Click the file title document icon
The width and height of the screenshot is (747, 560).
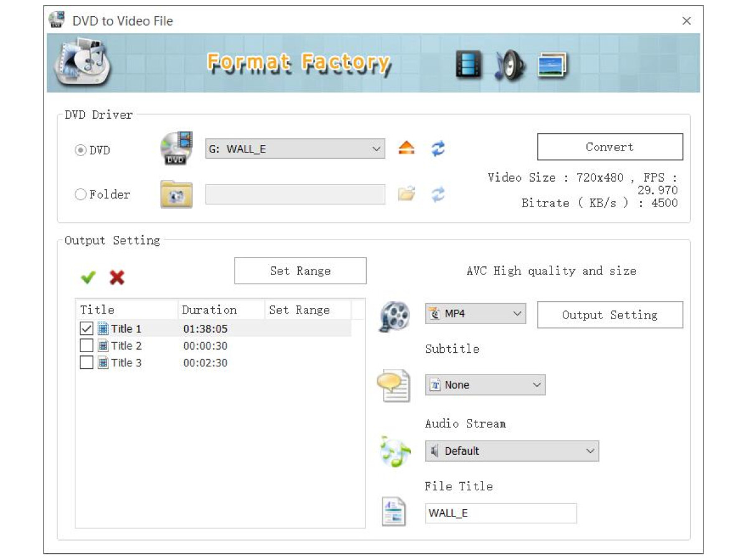click(393, 513)
